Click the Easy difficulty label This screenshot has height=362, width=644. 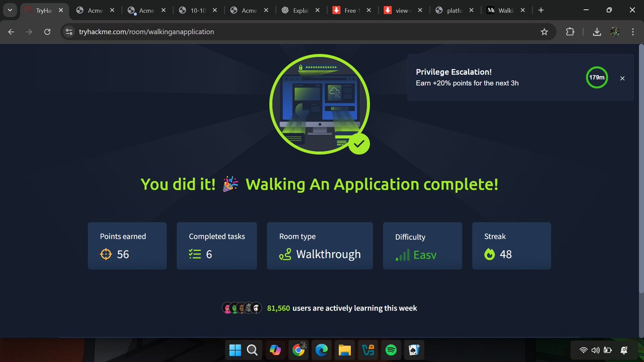pyautogui.click(x=425, y=255)
